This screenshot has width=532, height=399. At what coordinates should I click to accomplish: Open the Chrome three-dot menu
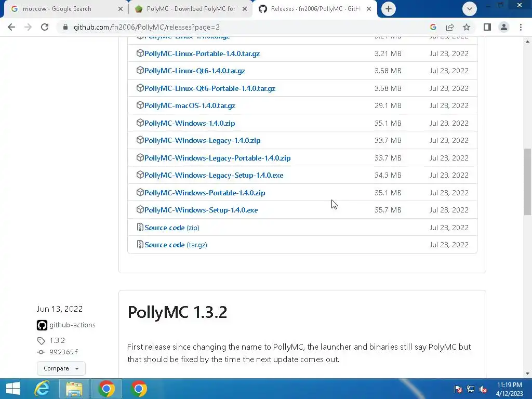coord(521,27)
